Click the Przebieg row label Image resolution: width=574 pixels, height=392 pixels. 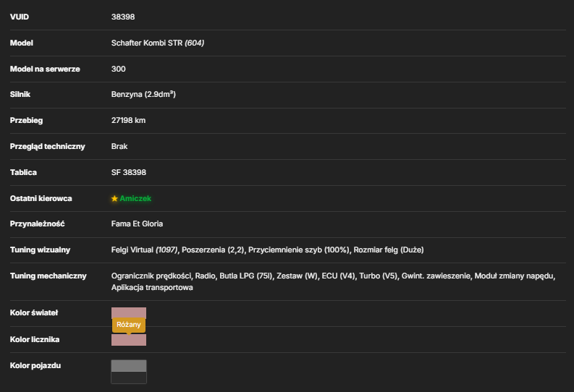[26, 120]
